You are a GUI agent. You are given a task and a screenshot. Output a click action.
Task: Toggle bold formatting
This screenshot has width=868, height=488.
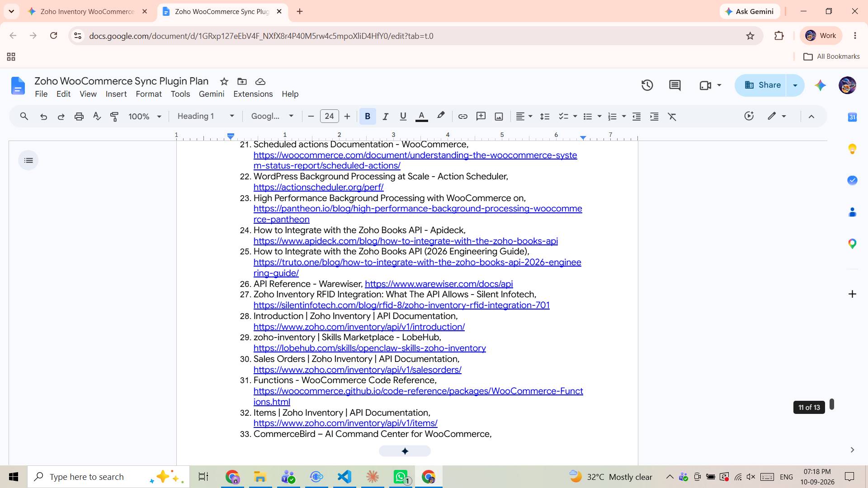368,117
